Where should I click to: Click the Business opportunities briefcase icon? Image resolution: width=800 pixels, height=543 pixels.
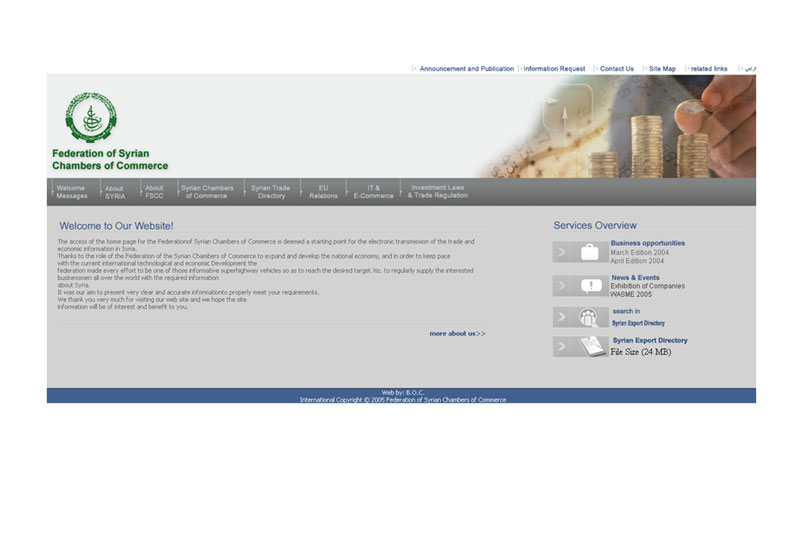coord(590,253)
